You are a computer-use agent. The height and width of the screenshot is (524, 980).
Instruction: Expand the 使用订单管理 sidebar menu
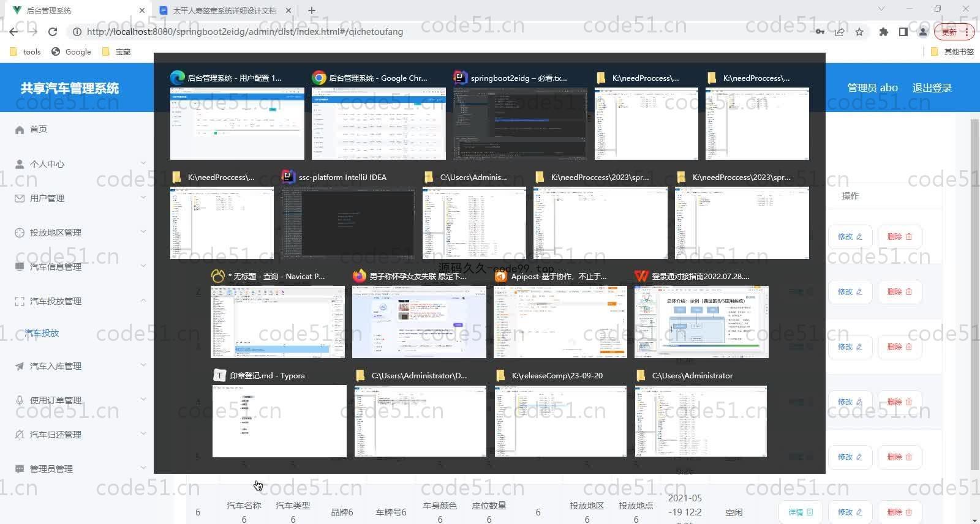click(x=77, y=400)
